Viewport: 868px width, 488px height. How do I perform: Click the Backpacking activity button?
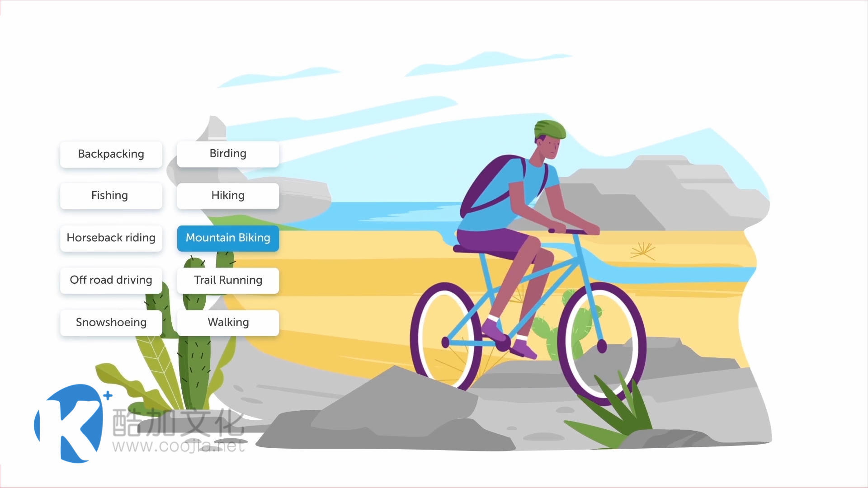[x=110, y=154]
